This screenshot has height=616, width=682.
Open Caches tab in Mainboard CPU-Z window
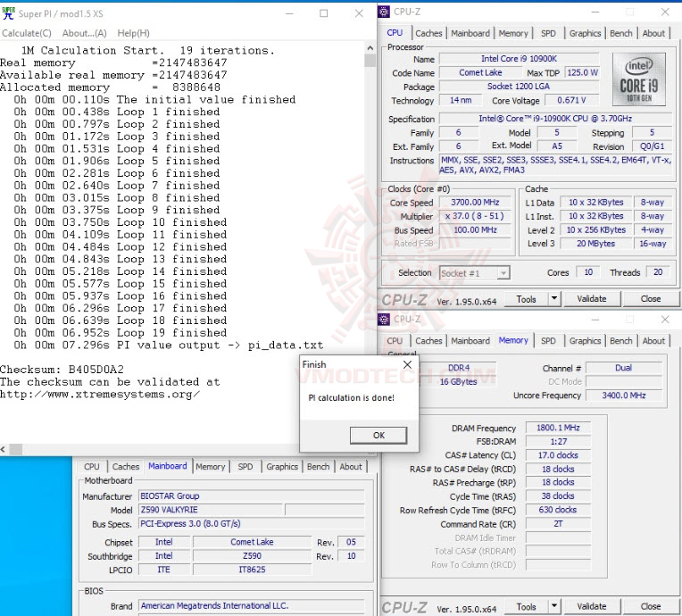(126, 466)
